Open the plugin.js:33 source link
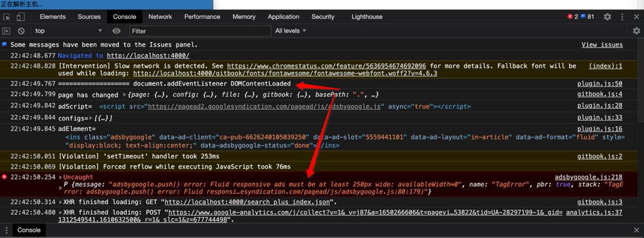This screenshot has height=238, width=644. tap(599, 118)
